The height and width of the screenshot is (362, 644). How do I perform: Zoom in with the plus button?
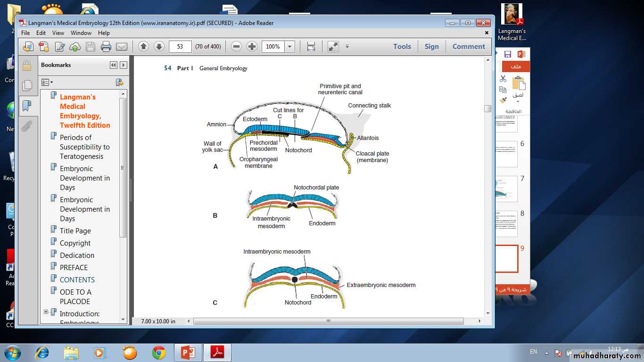[x=252, y=46]
